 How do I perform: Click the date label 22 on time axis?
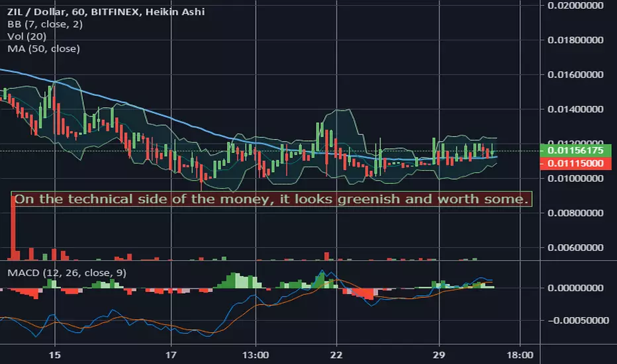click(x=336, y=355)
